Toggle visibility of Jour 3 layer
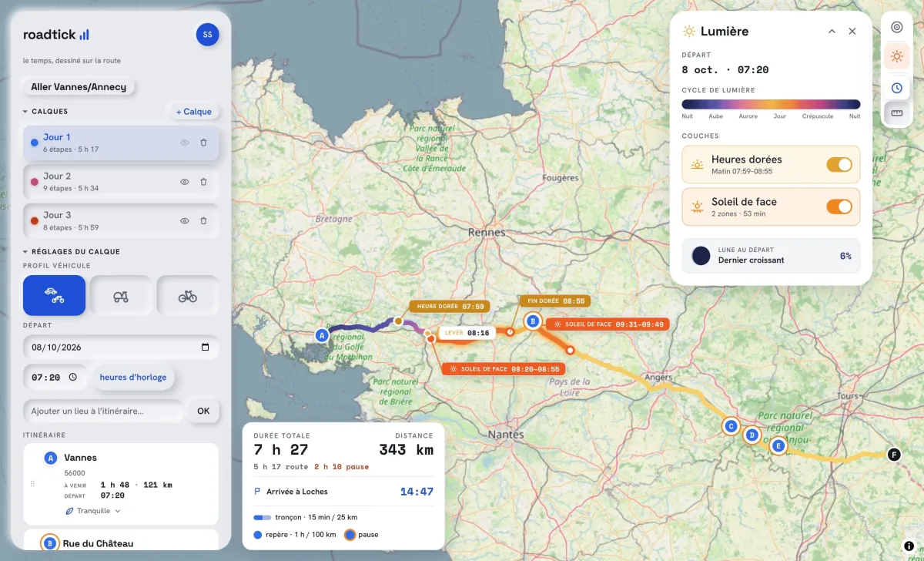Screen dimensions: 924x561 click(185, 221)
